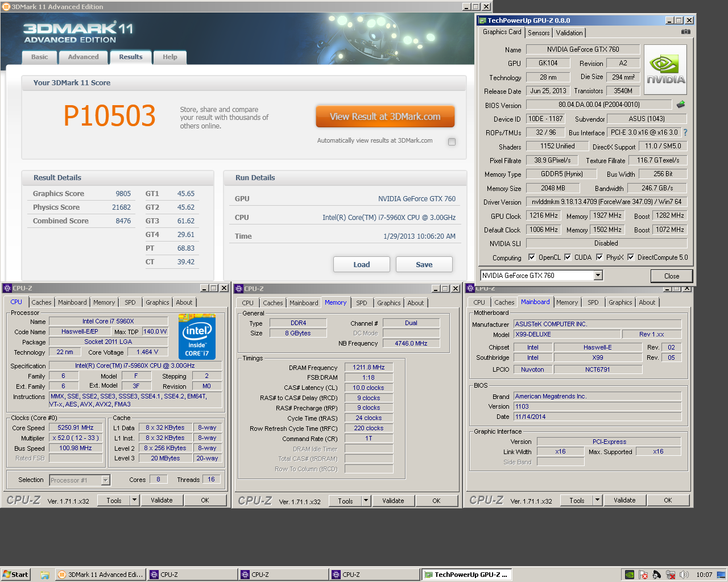
Task: Click BIOS Version field in GPU-Z
Action: tap(599, 105)
